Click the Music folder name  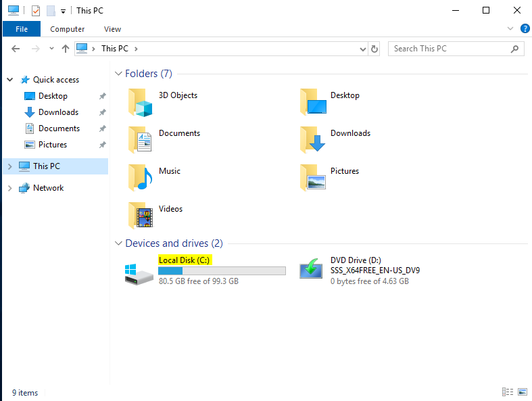(x=170, y=171)
